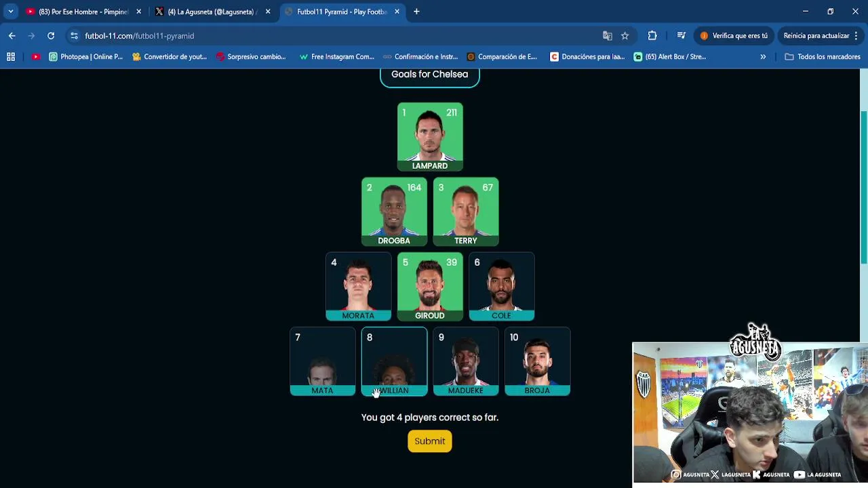Open the Confirmación e Instr... bookmark

[421, 57]
